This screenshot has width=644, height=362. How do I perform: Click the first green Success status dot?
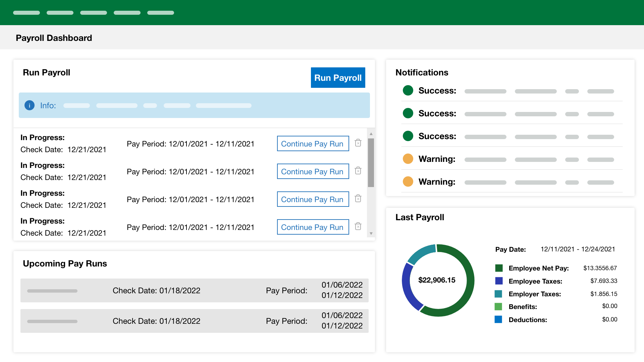(408, 90)
